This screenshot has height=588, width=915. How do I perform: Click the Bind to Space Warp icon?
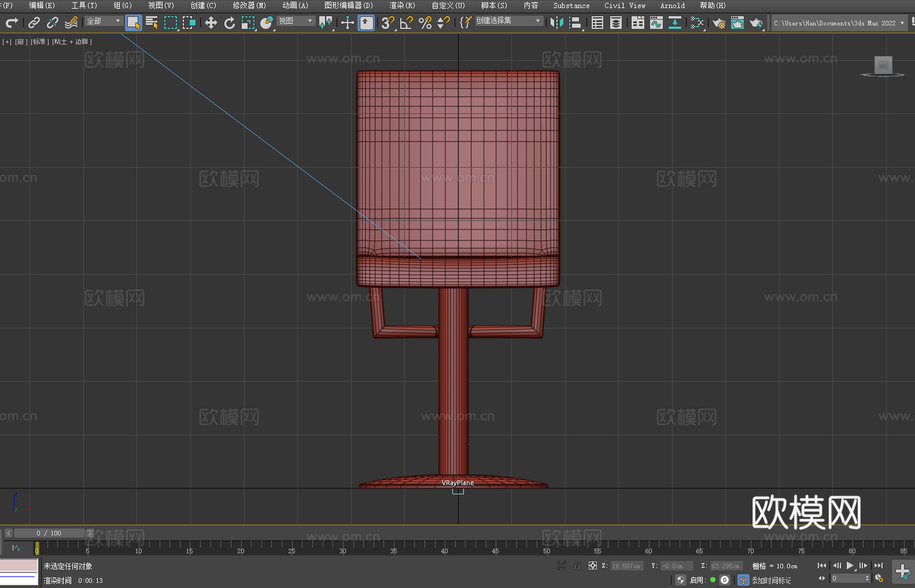point(71,23)
